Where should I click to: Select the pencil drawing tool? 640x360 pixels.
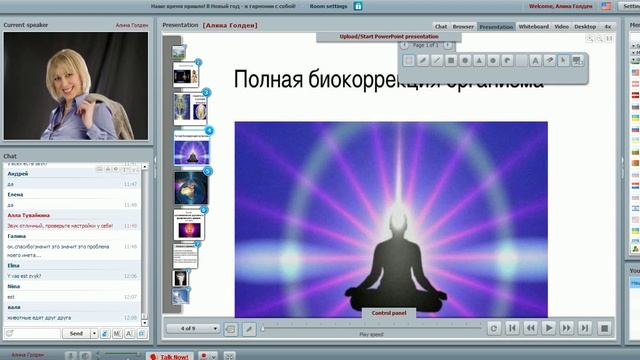pos(423,61)
